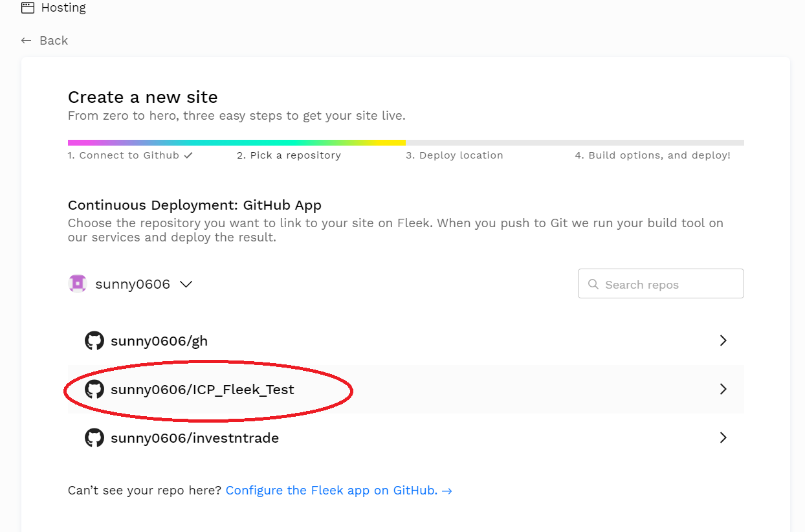The width and height of the screenshot is (805, 532).
Task: Click the left arrow beside Back
Action: [26, 40]
